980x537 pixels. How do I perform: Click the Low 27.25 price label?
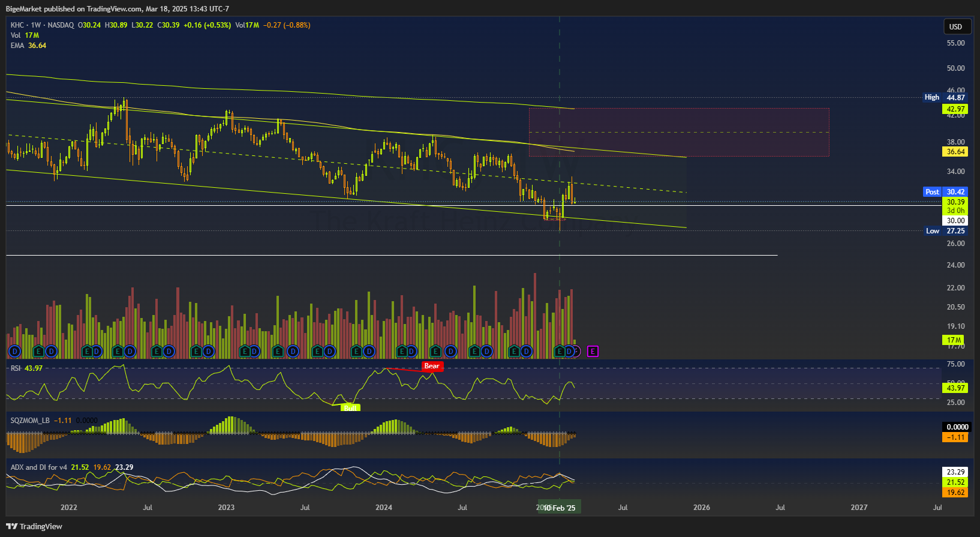[945, 231]
